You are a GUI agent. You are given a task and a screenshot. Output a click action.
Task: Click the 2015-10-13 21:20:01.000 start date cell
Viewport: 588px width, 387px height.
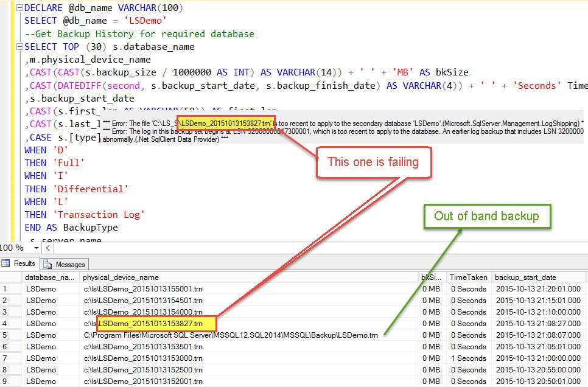click(538, 289)
